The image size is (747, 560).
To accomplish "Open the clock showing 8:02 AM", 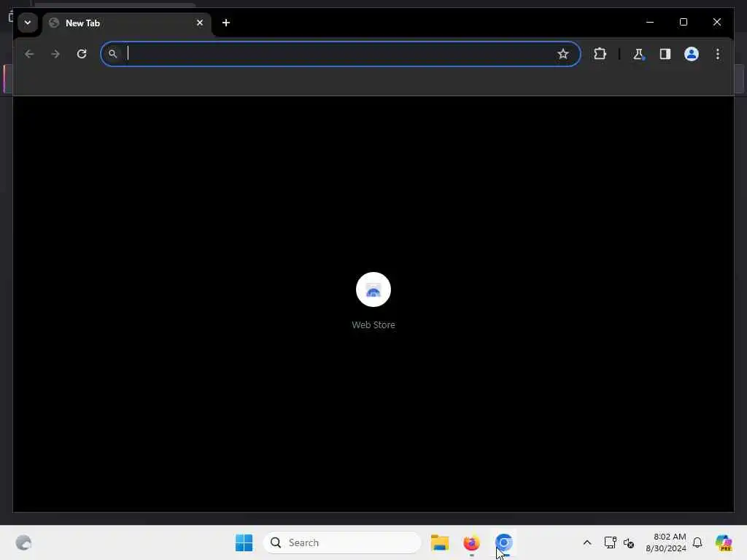I will point(666,542).
